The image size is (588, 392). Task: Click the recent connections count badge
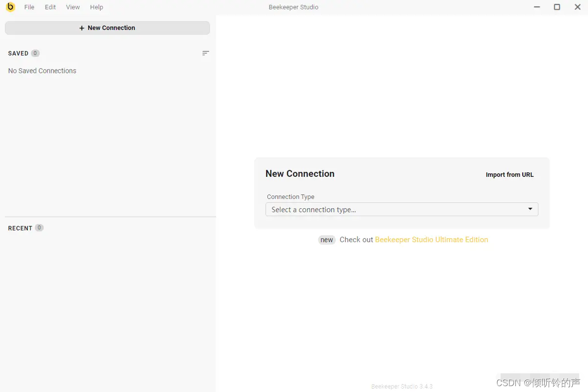39,228
